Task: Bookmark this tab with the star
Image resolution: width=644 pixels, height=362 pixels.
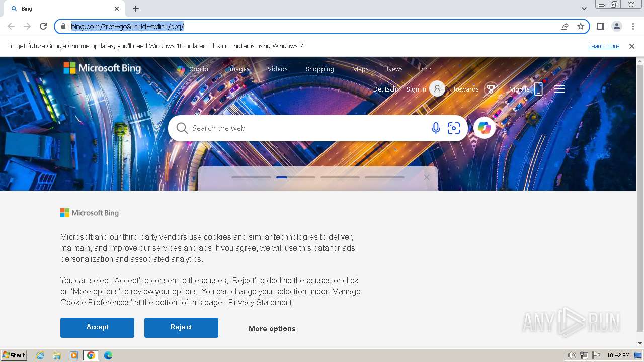Action: click(581, 26)
